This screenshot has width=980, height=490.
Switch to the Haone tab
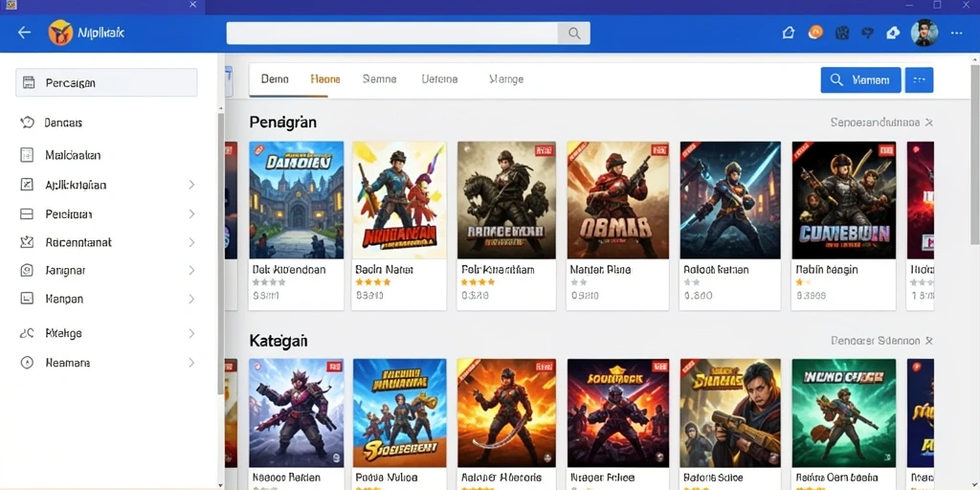[325, 79]
